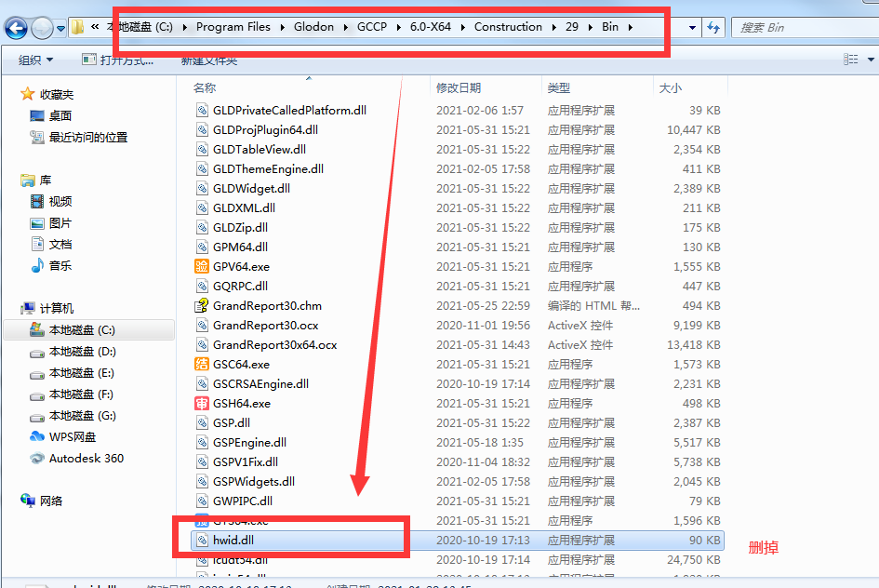
Task: Select file GLDXML.dll
Action: click(x=245, y=208)
